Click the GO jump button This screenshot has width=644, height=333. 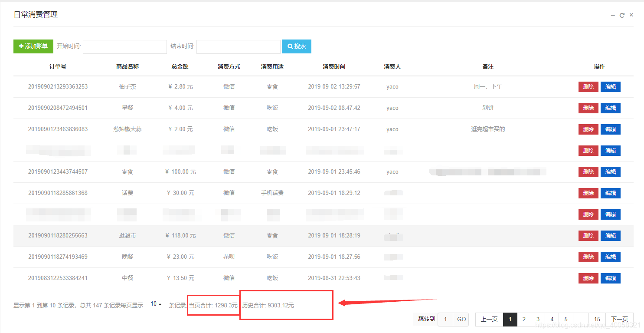pos(461,319)
